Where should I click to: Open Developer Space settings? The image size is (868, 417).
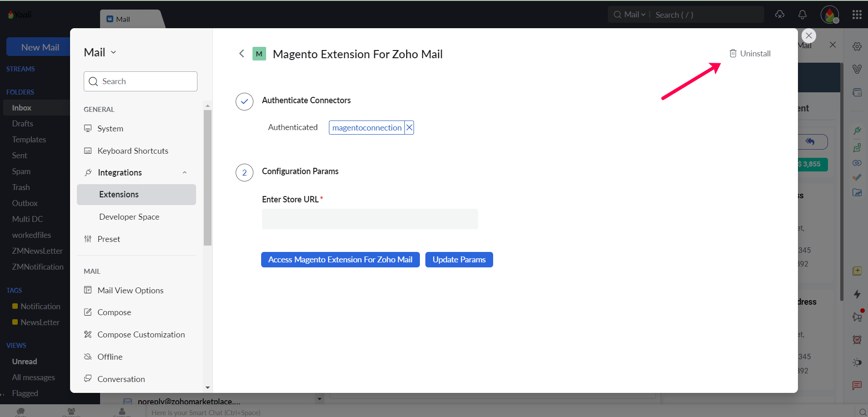129,217
